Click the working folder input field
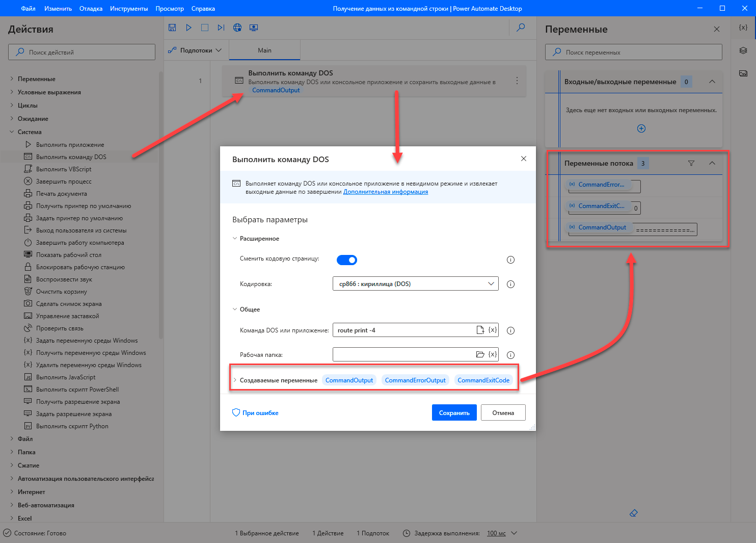 (402, 354)
